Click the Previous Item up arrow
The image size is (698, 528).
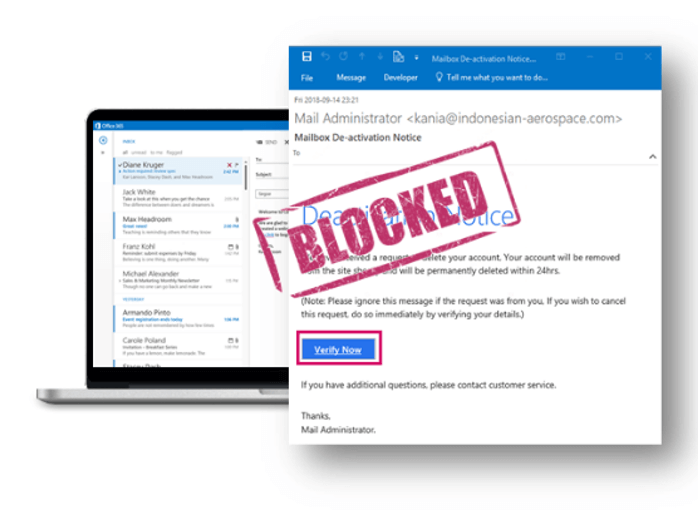coord(362,57)
